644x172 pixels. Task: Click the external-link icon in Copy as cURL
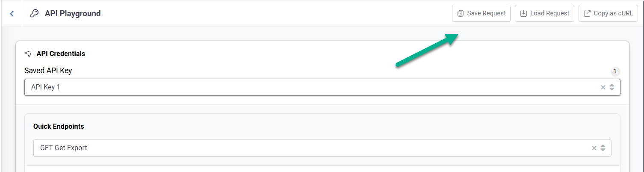pos(587,13)
